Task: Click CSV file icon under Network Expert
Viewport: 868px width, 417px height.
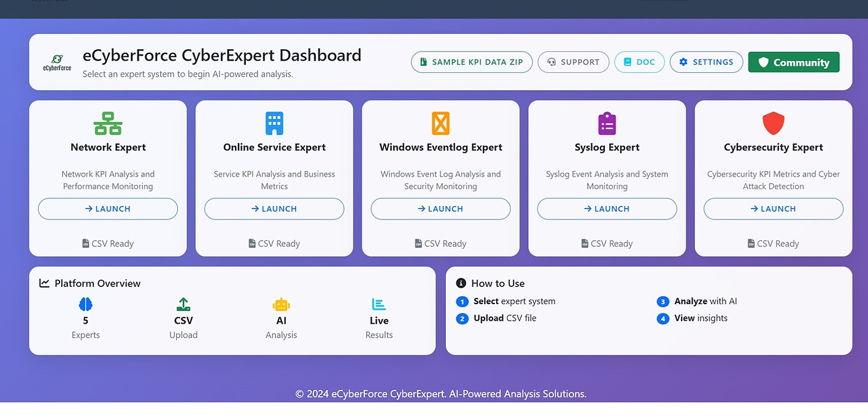Action: pos(86,243)
